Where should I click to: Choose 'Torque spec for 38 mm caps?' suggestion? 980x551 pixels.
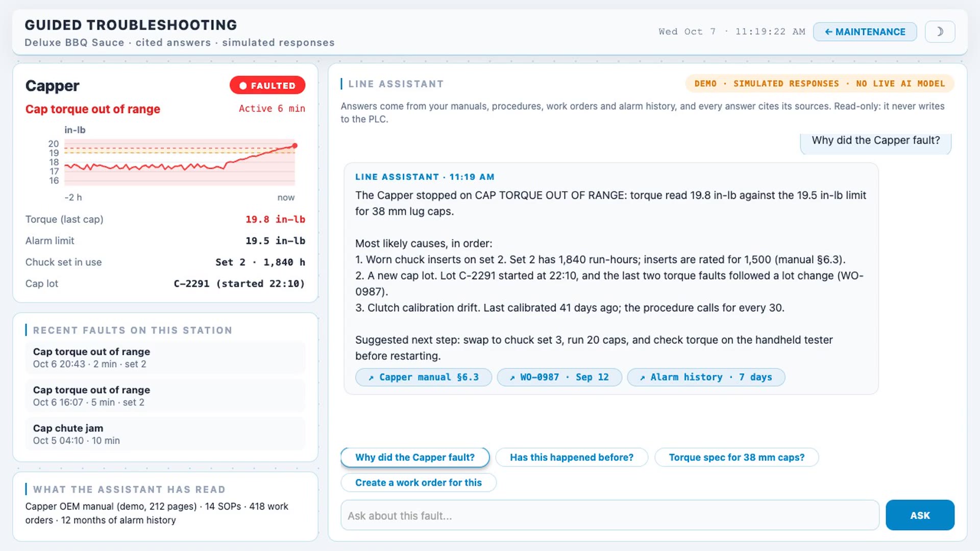[x=737, y=457]
